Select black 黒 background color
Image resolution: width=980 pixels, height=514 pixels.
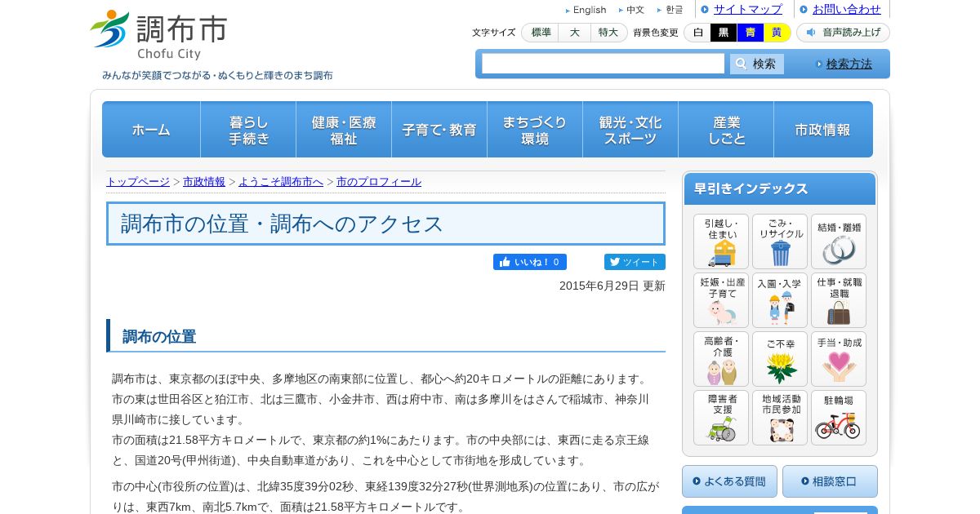724,33
